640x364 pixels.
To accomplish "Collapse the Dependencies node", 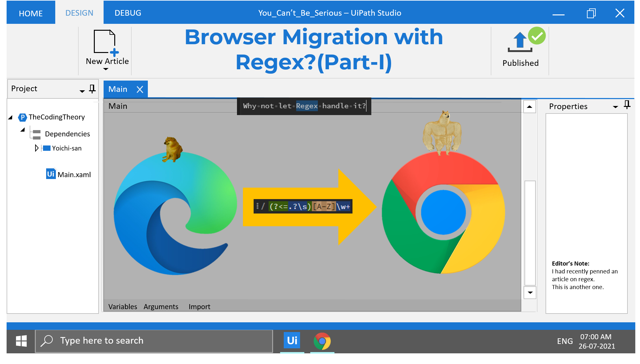I will pos(23,129).
